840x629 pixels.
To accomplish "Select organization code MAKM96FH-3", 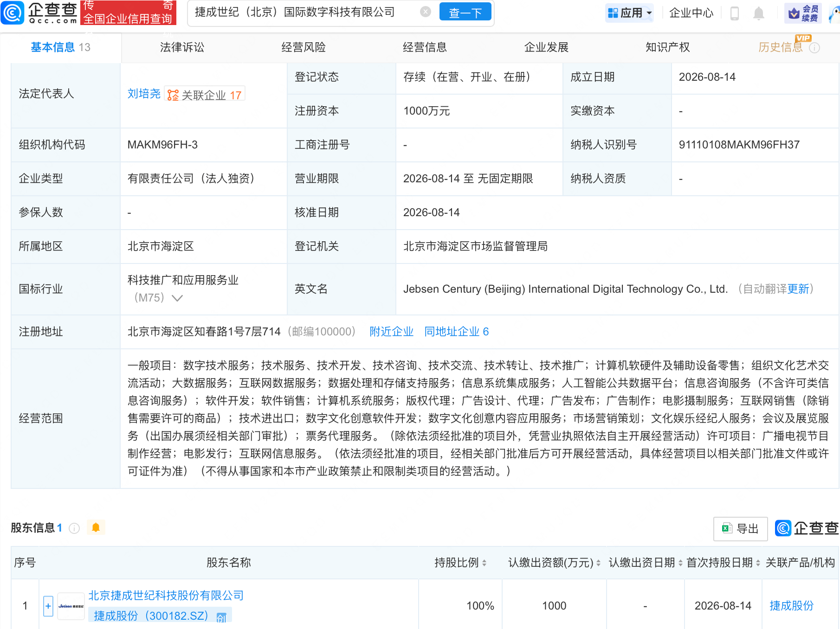I will (x=162, y=145).
